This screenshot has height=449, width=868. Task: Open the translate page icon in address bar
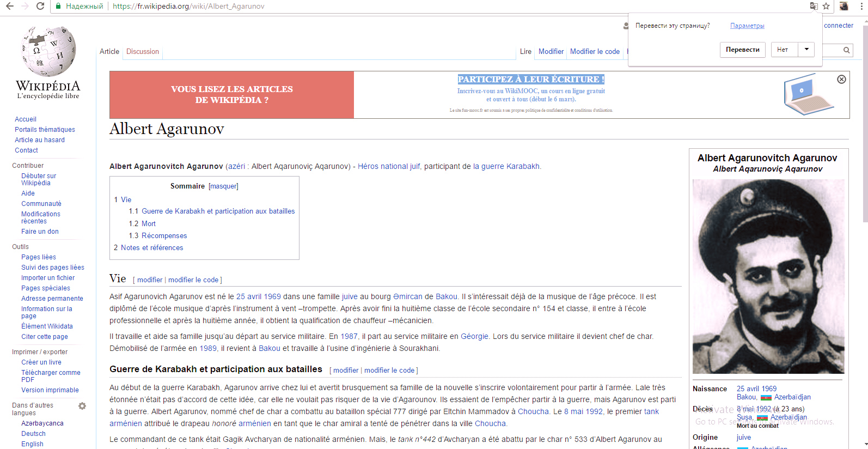(x=814, y=6)
